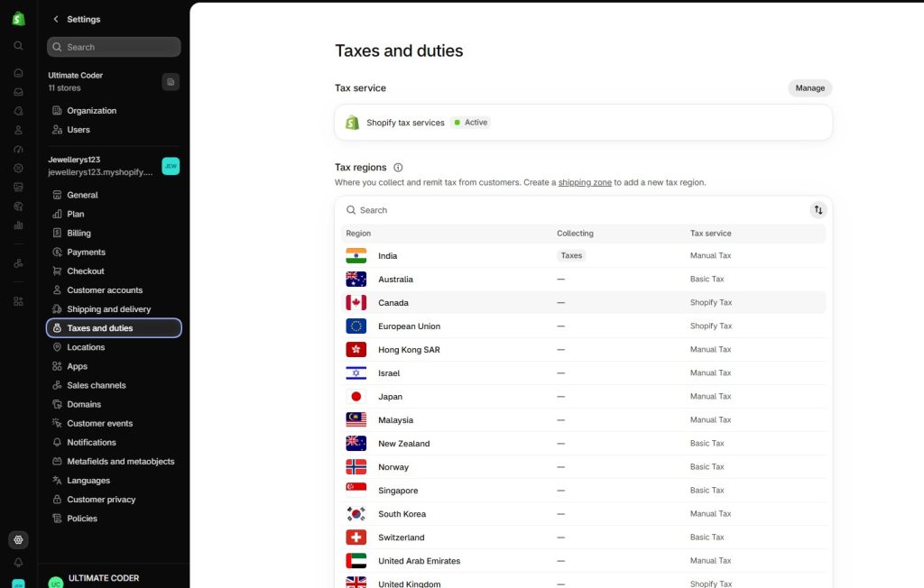924x588 pixels.
Task: Open Users settings
Action: (x=114, y=130)
